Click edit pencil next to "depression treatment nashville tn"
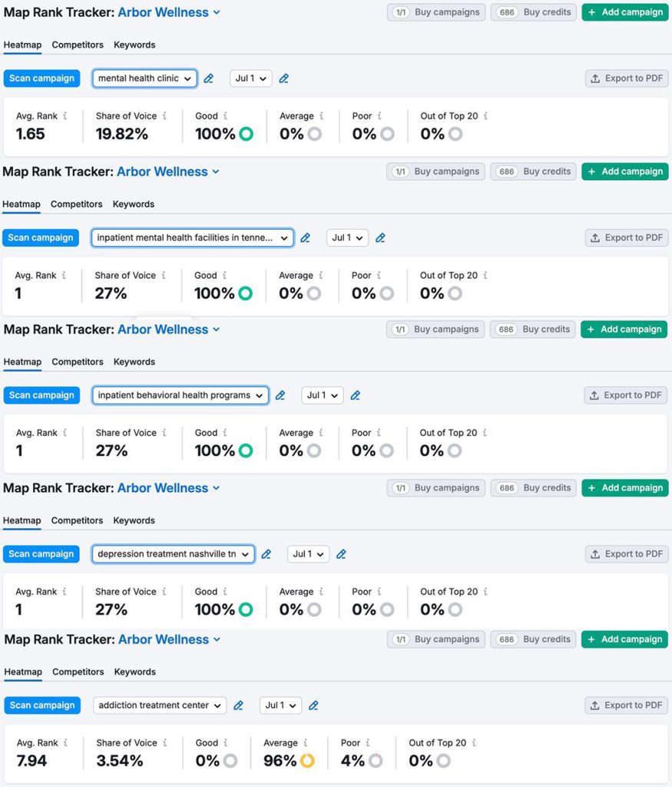 coord(266,554)
